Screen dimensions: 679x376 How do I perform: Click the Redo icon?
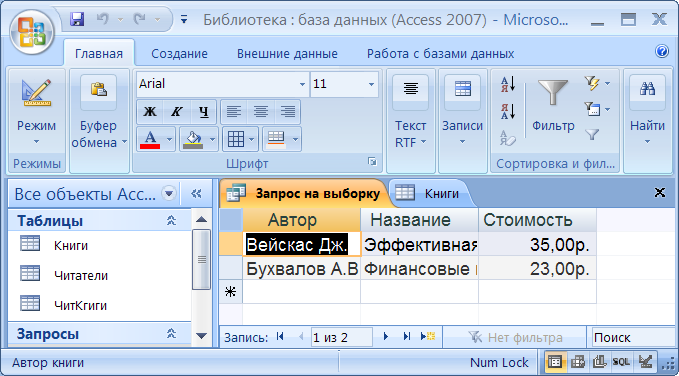[x=139, y=19]
